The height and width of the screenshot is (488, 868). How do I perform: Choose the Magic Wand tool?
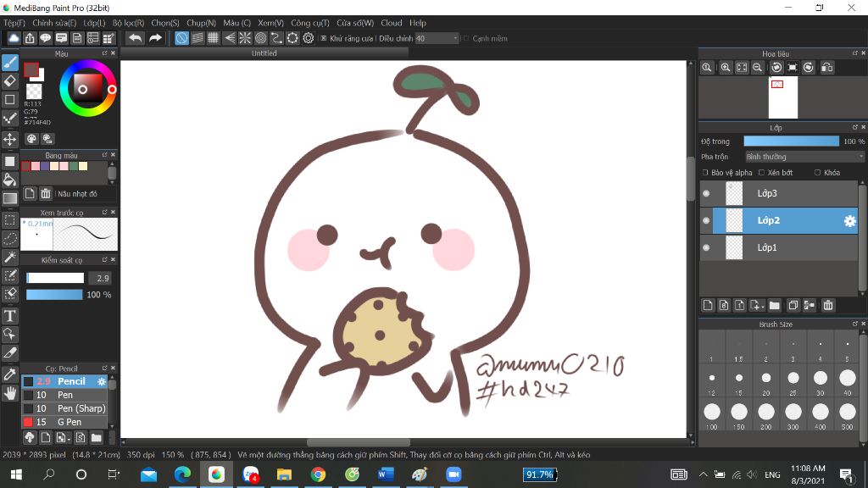coord(10,257)
